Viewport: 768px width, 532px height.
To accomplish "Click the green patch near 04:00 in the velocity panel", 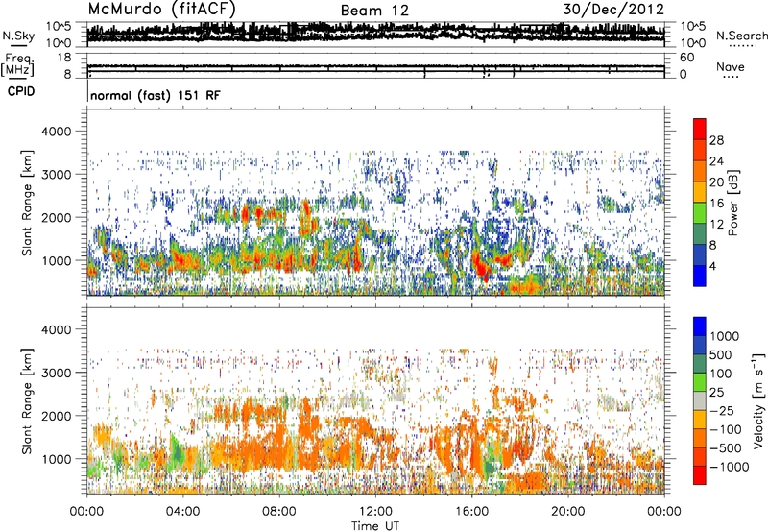I will click(x=178, y=453).
